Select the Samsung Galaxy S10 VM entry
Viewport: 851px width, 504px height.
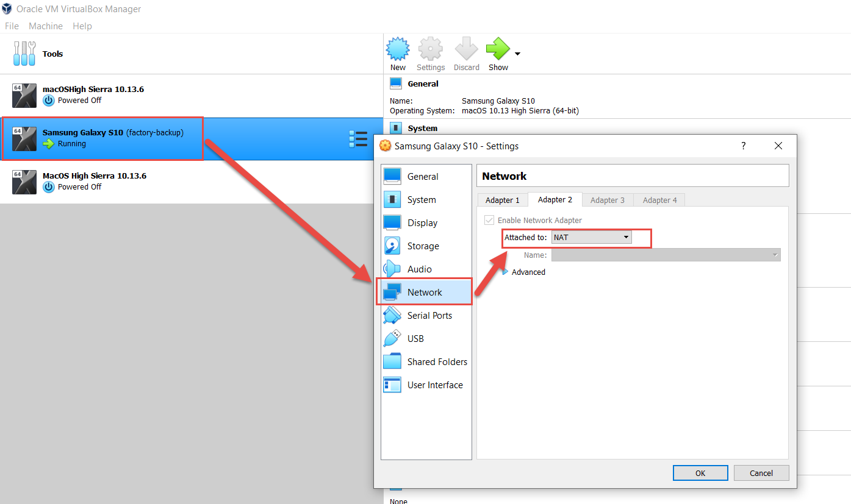click(191, 139)
